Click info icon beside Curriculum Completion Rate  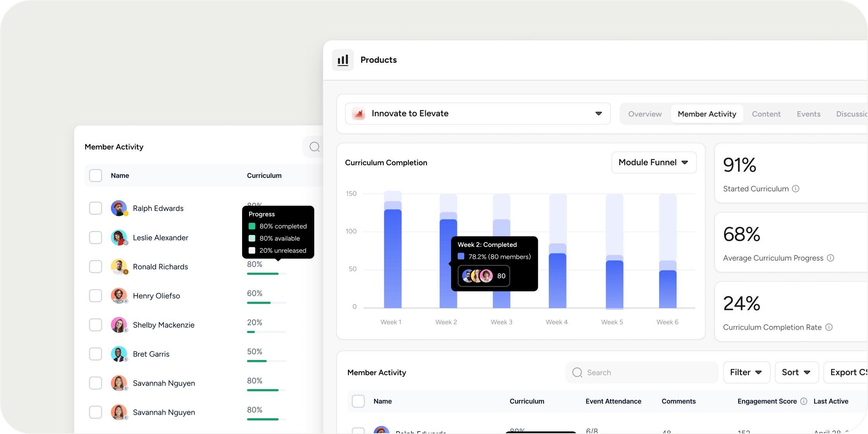pyautogui.click(x=829, y=327)
